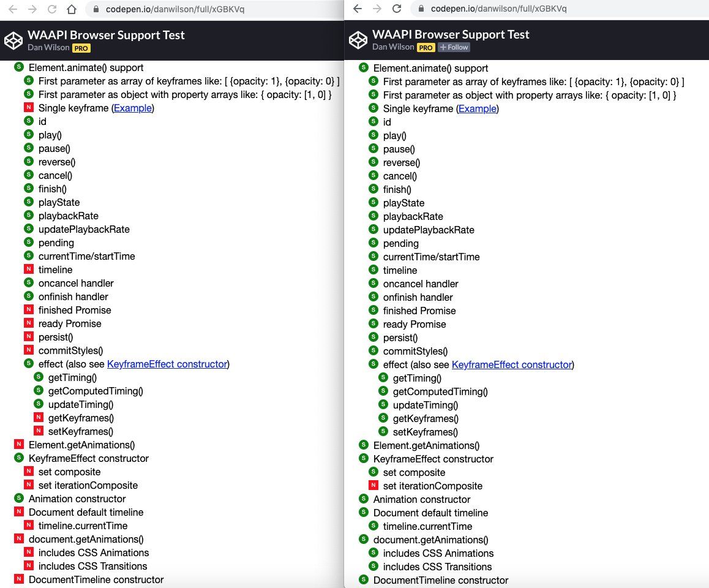Click the home icon in left browser
The image size is (709, 588).
point(72,9)
